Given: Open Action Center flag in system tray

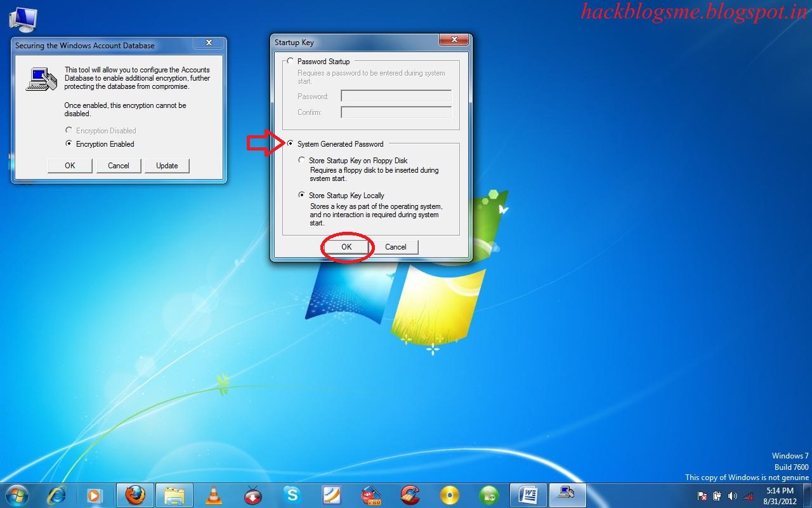Looking at the screenshot, I should (702, 495).
